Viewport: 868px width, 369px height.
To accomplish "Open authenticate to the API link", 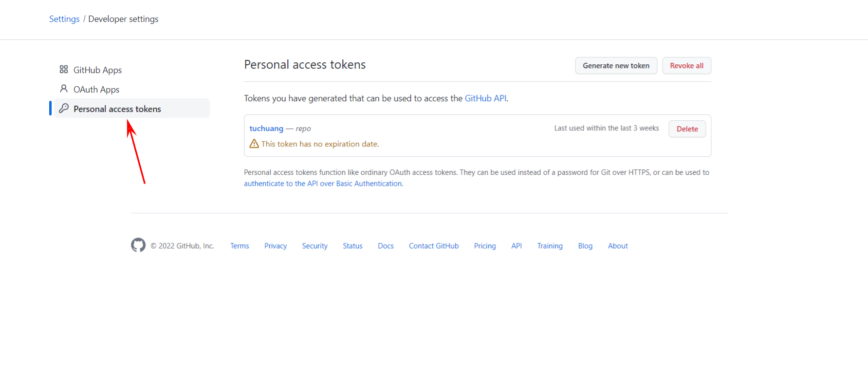I will [323, 184].
